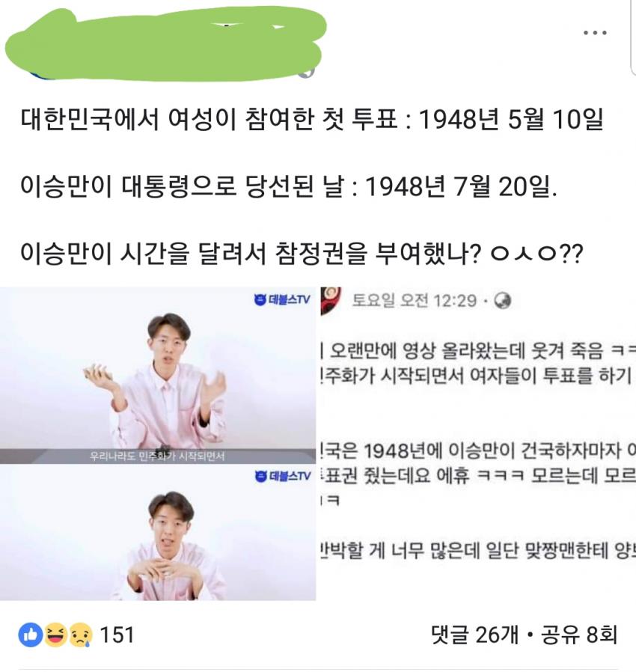This screenshot has height=672, width=636.
Task: Click the shared post's profile avatar
Action: pyautogui.click(x=331, y=300)
